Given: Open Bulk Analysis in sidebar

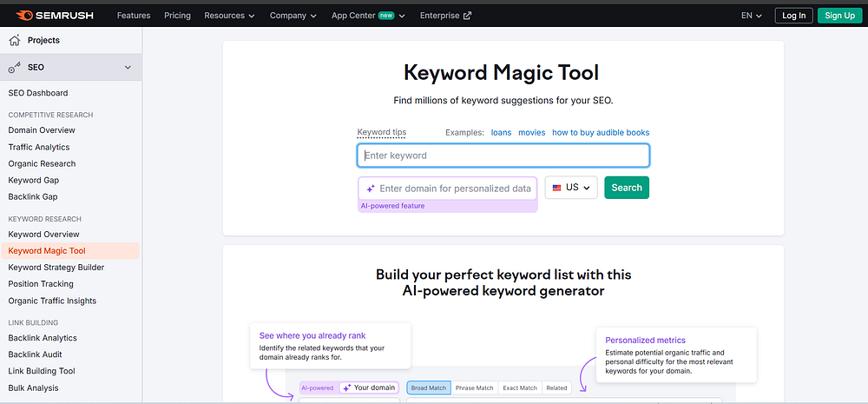Looking at the screenshot, I should [x=33, y=388].
